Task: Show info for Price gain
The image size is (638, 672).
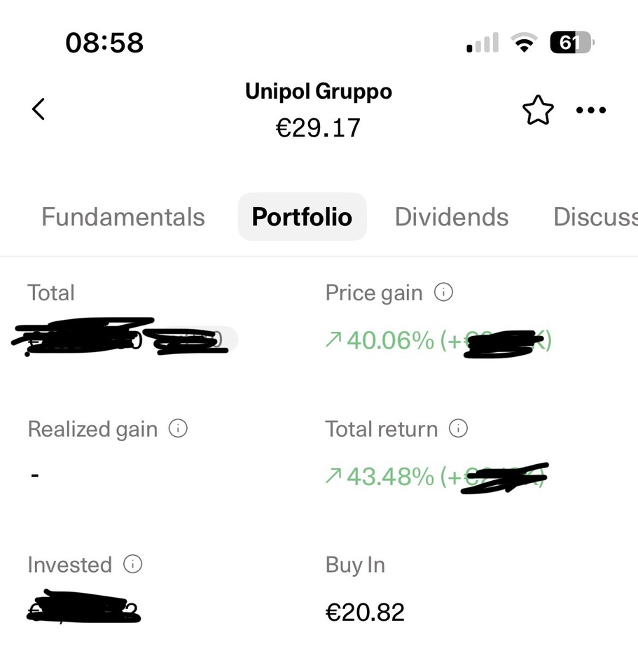Action: coord(443,293)
